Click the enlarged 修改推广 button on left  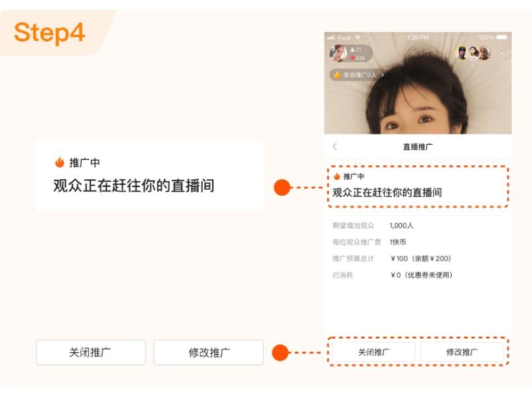(x=208, y=352)
